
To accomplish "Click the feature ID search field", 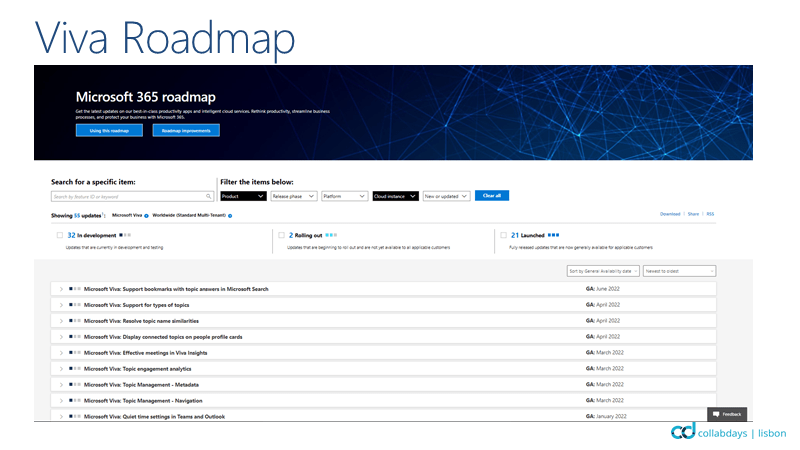I will tap(128, 196).
